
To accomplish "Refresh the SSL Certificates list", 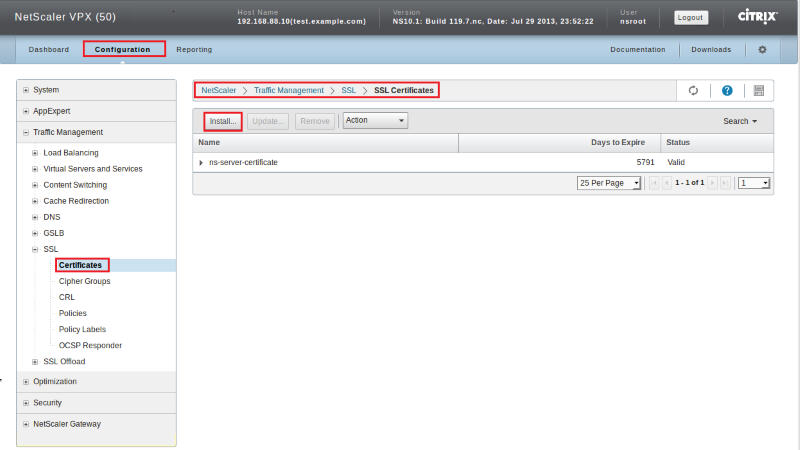I will (x=693, y=90).
